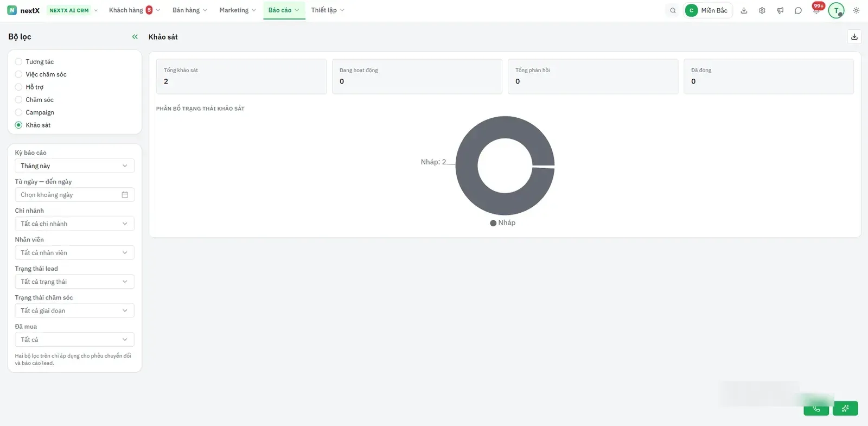The height and width of the screenshot is (426, 868).
Task: Export the Khảo sát report download icon
Action: tap(854, 37)
